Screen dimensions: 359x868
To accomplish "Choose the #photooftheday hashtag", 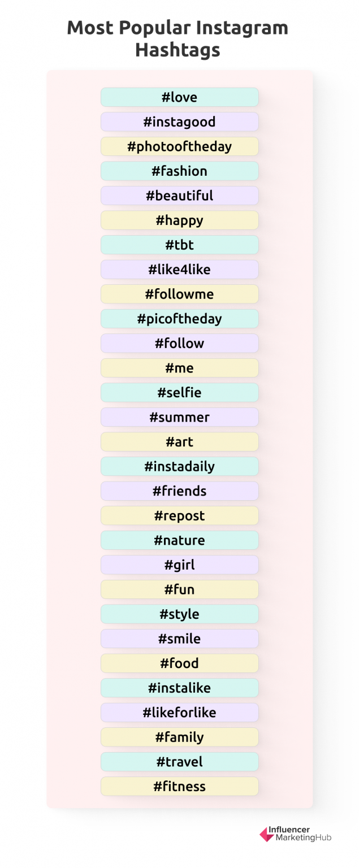I will [179, 146].
